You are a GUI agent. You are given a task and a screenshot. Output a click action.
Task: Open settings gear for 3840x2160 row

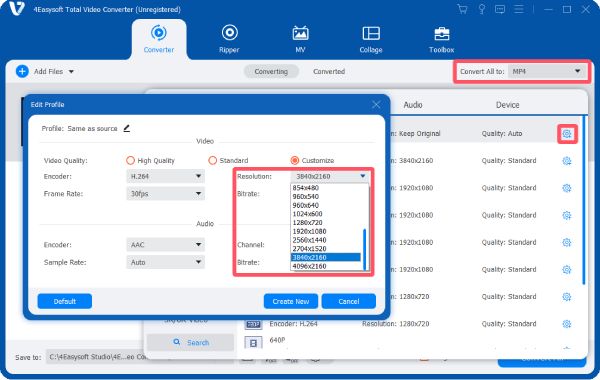[567, 161]
